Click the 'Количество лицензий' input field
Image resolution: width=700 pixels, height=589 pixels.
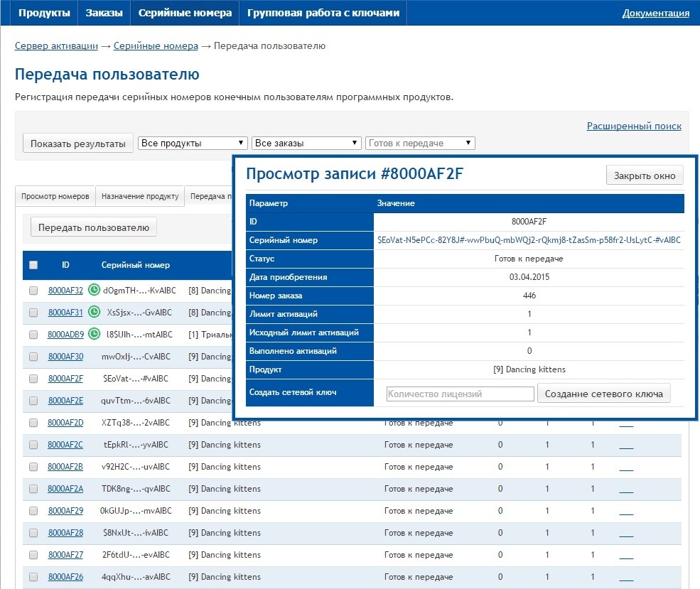[460, 394]
